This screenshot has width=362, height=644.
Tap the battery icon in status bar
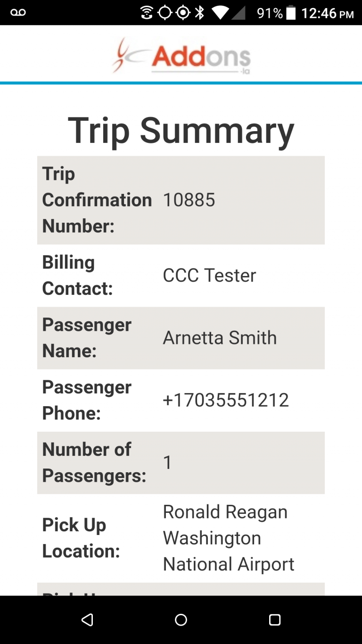click(x=291, y=13)
